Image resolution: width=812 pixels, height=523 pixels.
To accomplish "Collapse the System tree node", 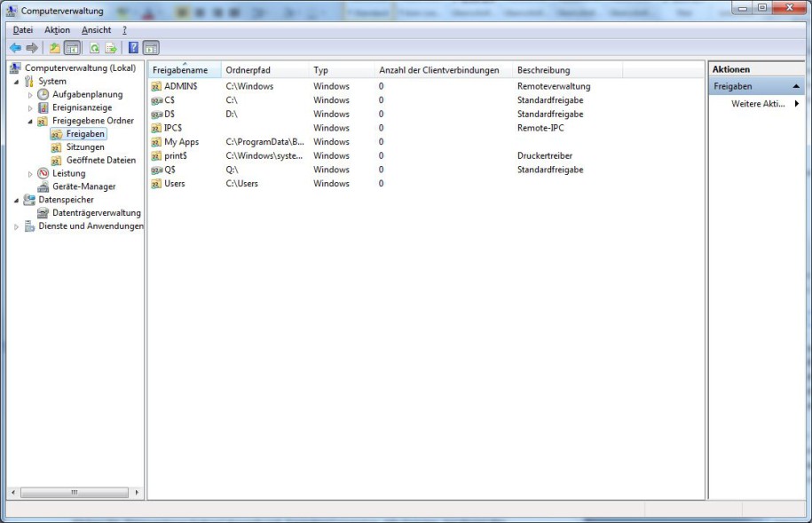I will pos(17,82).
